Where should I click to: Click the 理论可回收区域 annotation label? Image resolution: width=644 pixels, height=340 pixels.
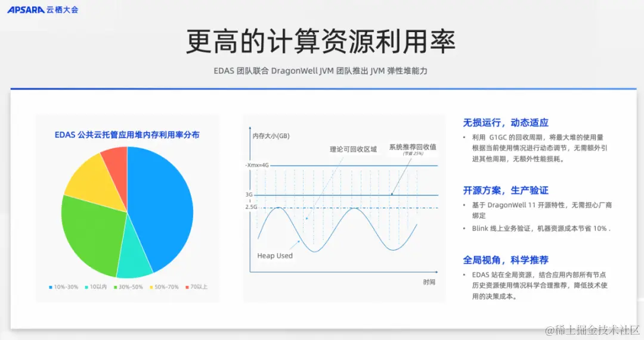[x=353, y=149]
